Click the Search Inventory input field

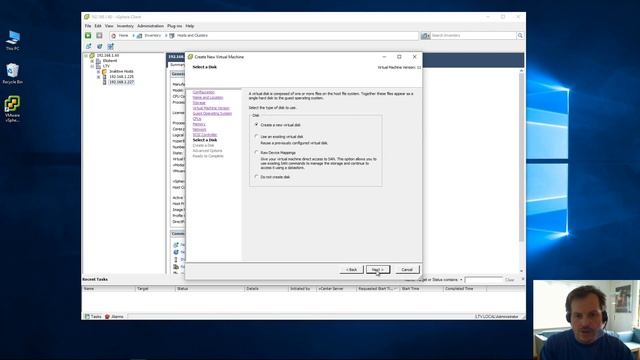click(x=473, y=36)
